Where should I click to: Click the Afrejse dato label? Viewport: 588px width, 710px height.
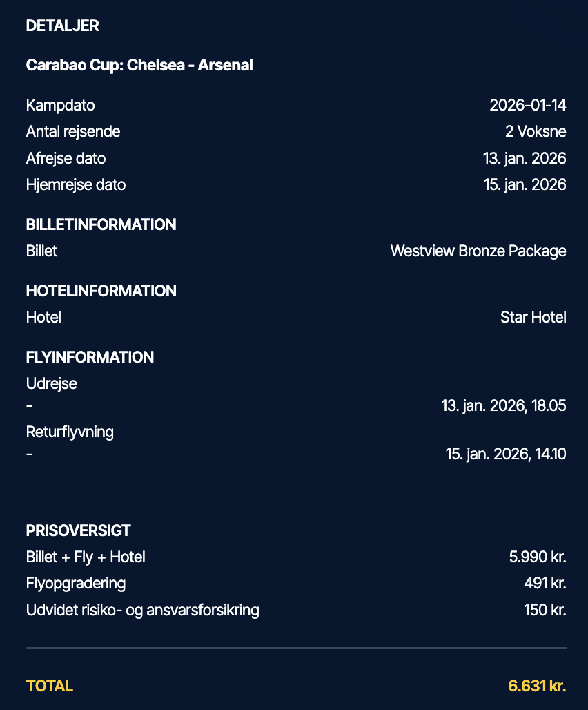[66, 158]
